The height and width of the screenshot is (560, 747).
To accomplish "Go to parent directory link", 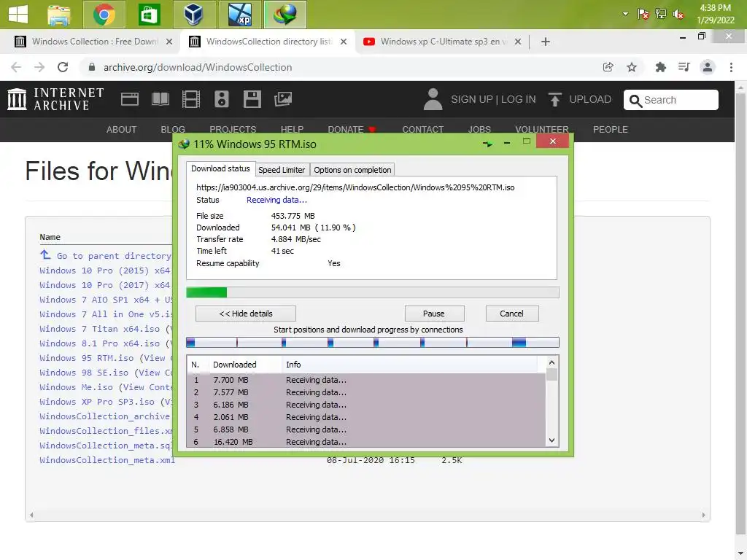I will (x=113, y=256).
